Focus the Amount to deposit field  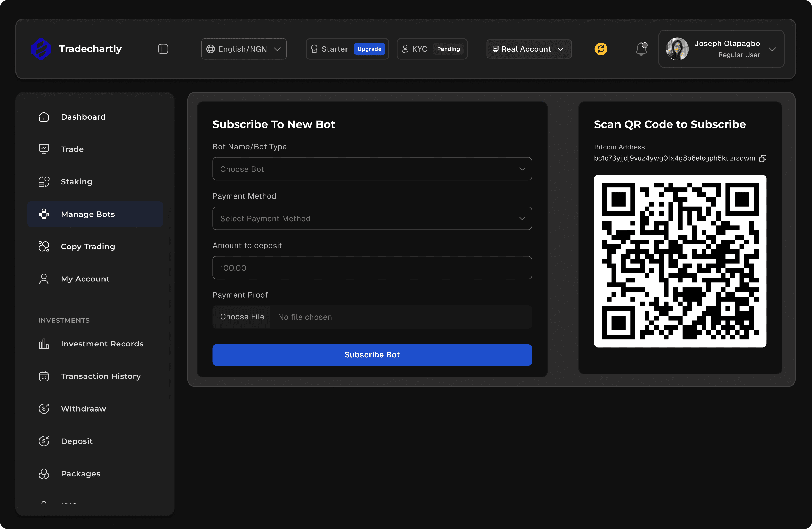[x=372, y=268]
